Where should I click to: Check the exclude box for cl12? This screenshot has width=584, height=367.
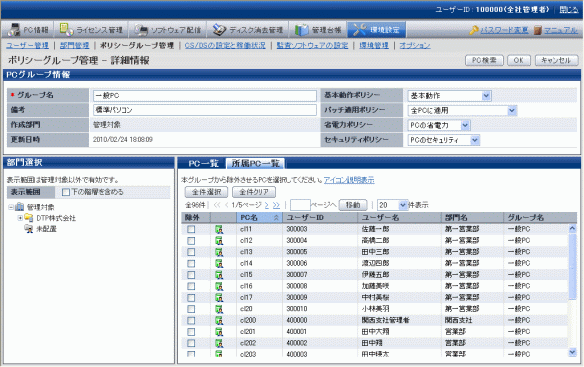pyautogui.click(x=191, y=241)
